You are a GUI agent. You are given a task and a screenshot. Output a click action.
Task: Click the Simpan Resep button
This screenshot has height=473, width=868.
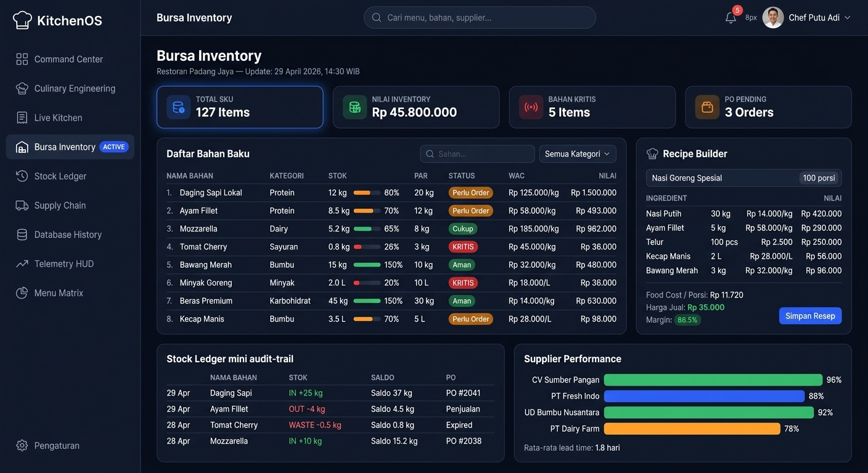(x=810, y=315)
